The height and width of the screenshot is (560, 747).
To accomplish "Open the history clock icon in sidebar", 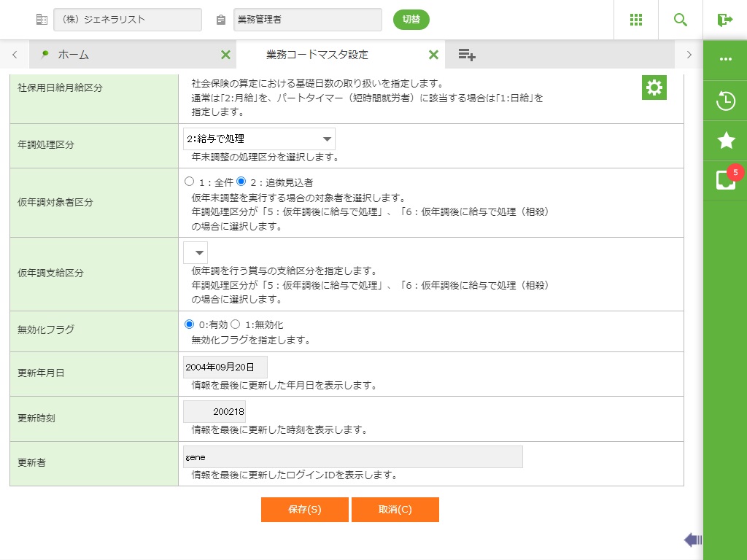I will click(725, 101).
